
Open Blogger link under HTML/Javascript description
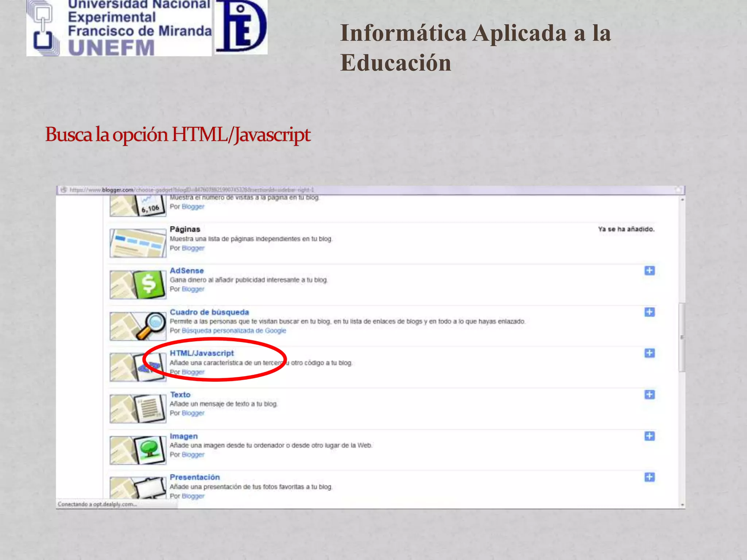[x=193, y=372]
